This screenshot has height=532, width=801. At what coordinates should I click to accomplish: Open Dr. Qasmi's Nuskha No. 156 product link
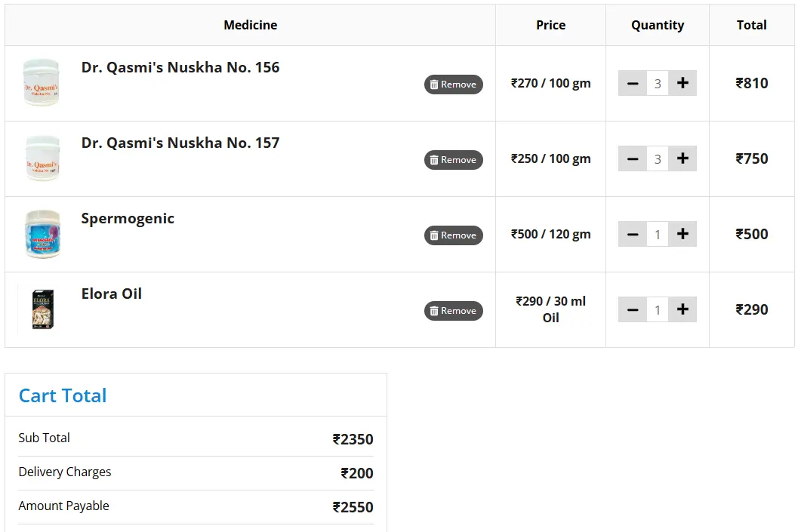coord(180,67)
